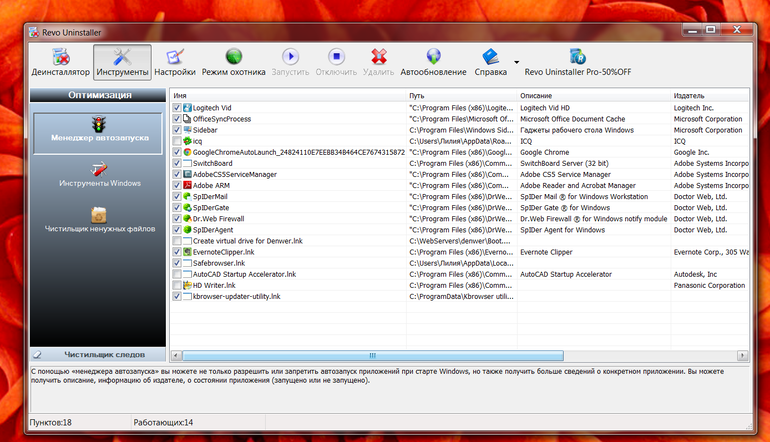Click the Dr.Web Firewall spider icon
The height and width of the screenshot is (442, 770).
(x=187, y=219)
